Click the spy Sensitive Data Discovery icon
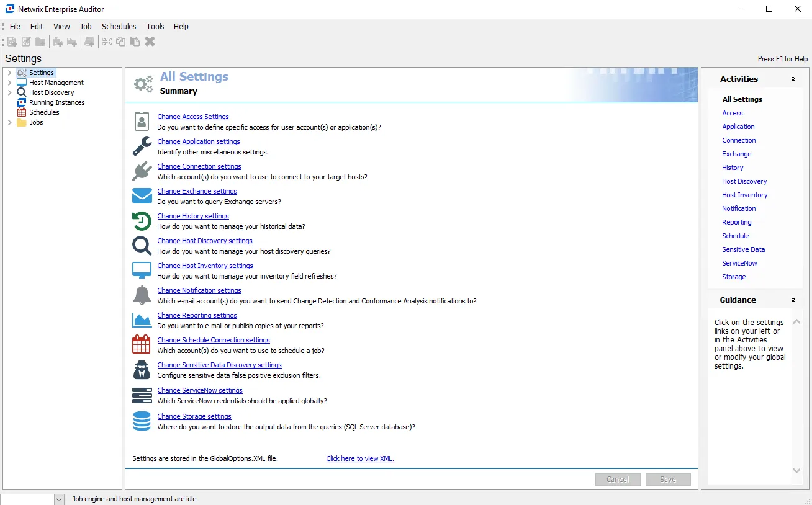The height and width of the screenshot is (505, 812). click(142, 370)
